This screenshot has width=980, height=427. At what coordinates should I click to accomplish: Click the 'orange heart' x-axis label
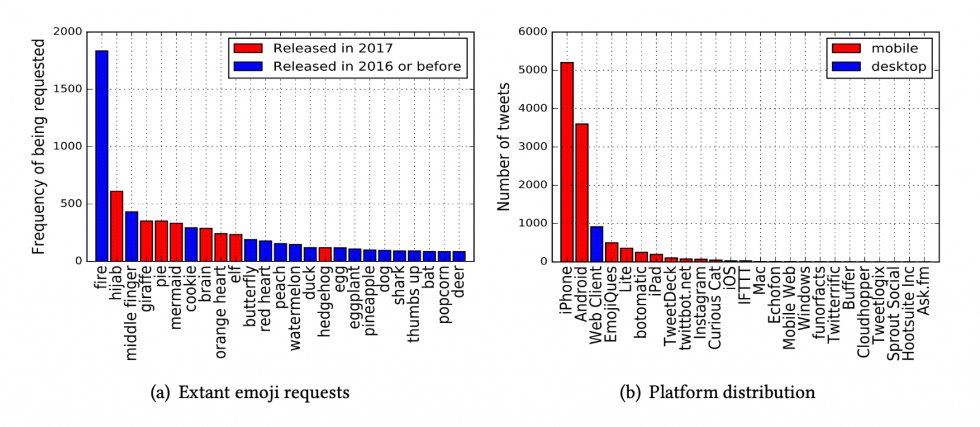(221, 312)
